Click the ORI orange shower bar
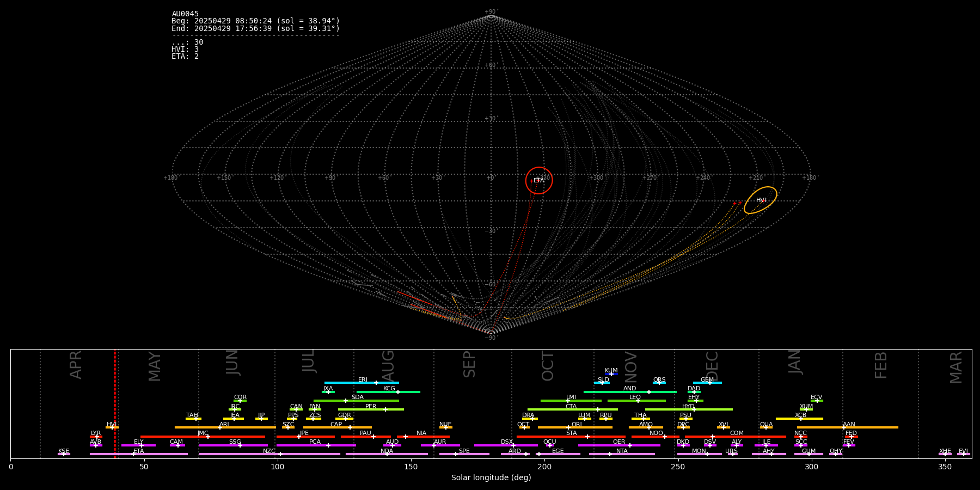980x490 pixels. click(575, 427)
